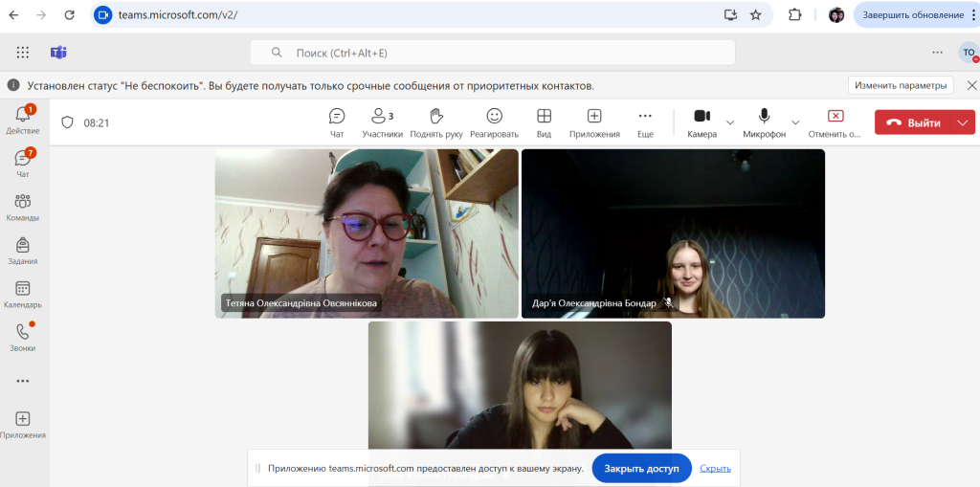Click the Поиск search field
The width and height of the screenshot is (980, 487).
(x=493, y=53)
